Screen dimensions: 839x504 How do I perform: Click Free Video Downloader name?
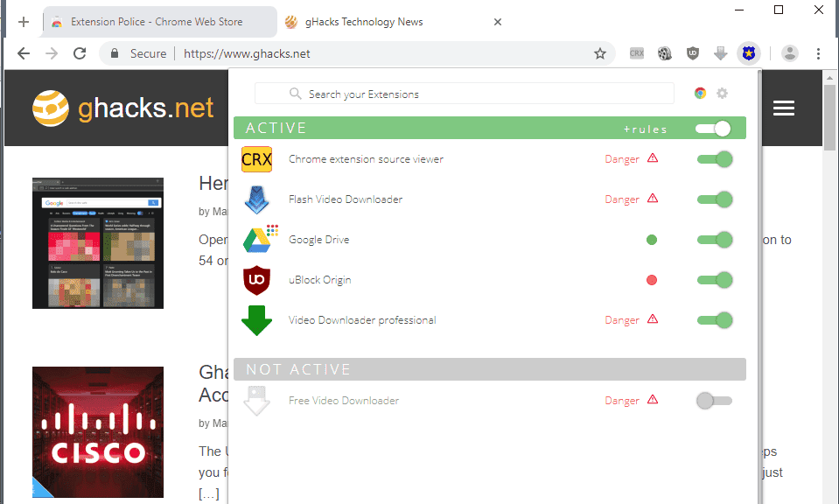pyautogui.click(x=344, y=401)
